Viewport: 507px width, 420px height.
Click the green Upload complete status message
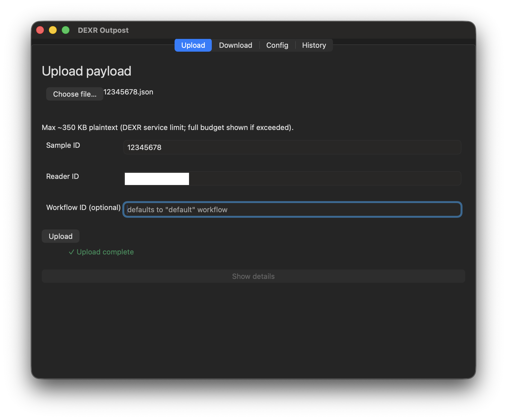click(x=101, y=252)
